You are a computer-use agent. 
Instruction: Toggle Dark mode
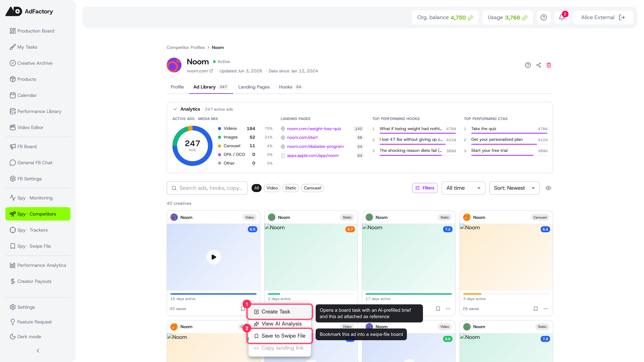(x=38, y=337)
